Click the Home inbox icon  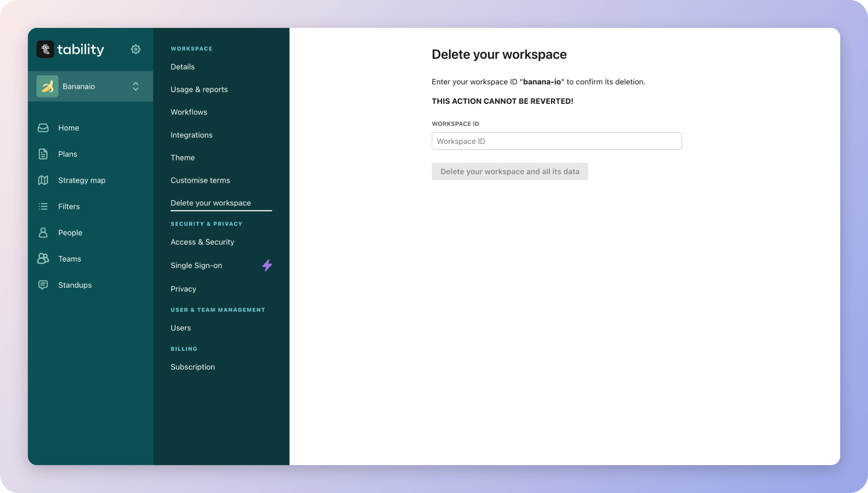click(43, 128)
